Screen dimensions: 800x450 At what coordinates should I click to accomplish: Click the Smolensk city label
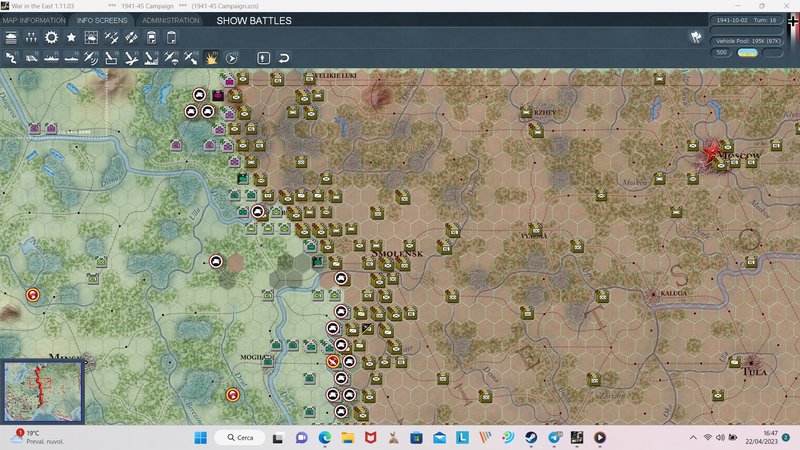point(397,254)
